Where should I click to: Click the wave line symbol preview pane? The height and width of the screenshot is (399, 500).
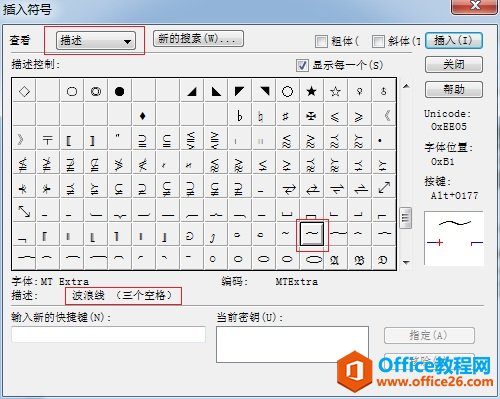click(x=454, y=238)
